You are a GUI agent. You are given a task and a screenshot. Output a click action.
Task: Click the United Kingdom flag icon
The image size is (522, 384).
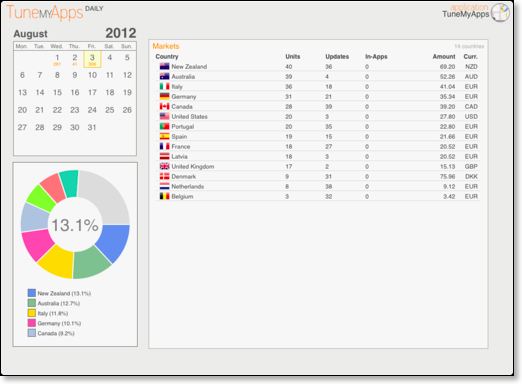[164, 166]
